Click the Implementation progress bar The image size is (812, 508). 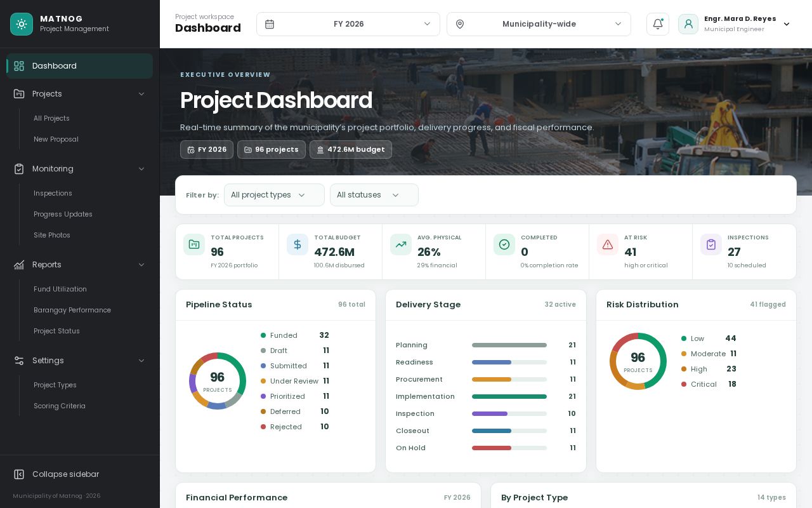click(x=509, y=396)
